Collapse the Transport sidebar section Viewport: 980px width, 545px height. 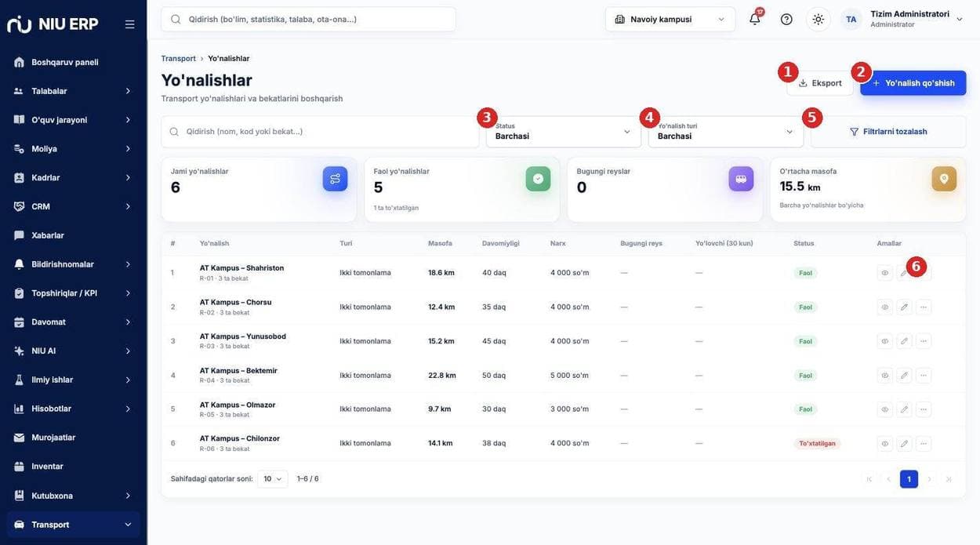click(128, 525)
